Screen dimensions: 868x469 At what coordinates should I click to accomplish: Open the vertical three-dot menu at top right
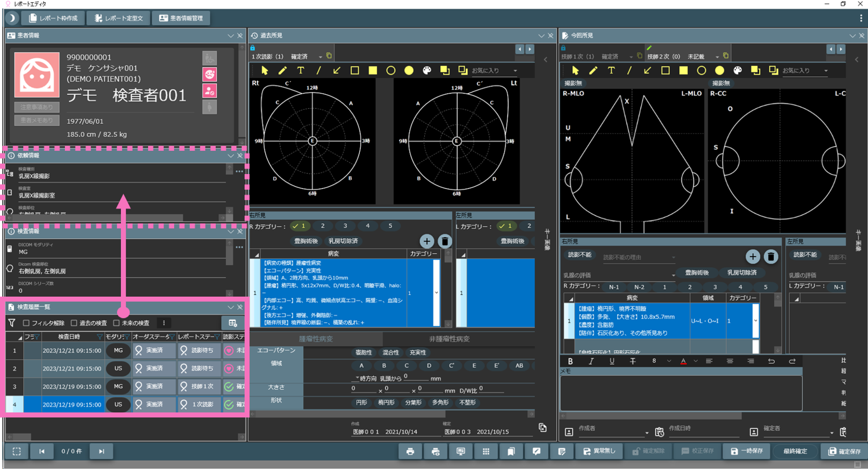point(861,19)
